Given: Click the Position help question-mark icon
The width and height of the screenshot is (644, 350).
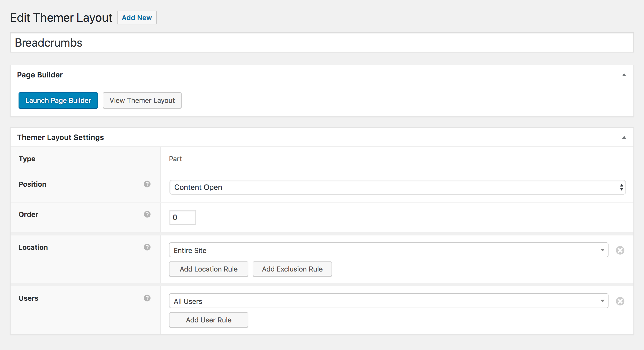Looking at the screenshot, I should tap(147, 184).
